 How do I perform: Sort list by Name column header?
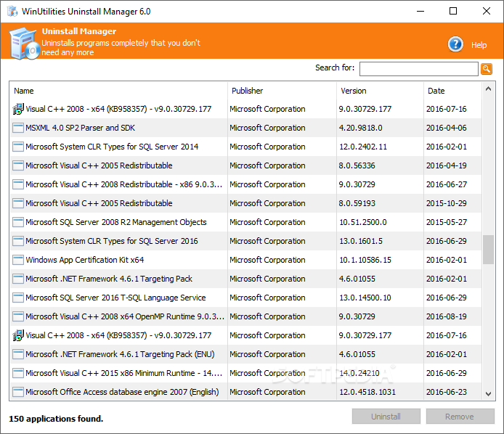point(24,91)
